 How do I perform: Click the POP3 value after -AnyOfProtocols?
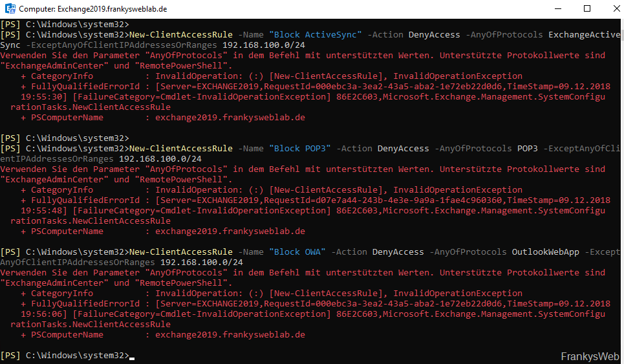[527, 149]
